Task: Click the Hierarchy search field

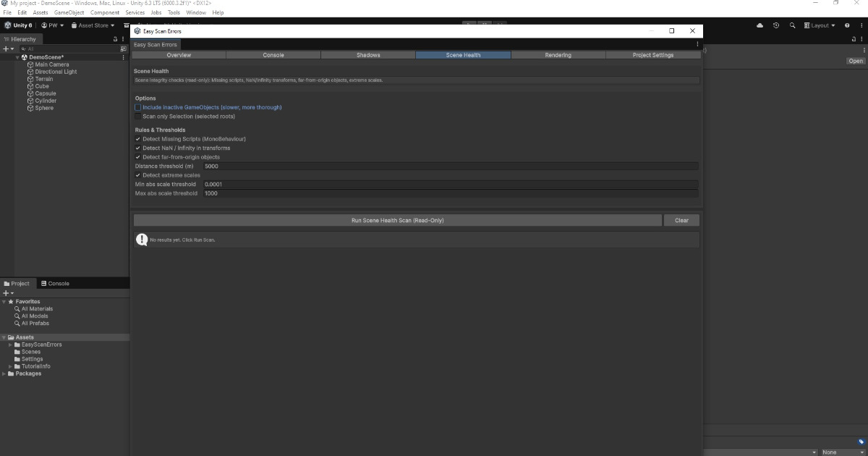Action: (69, 48)
